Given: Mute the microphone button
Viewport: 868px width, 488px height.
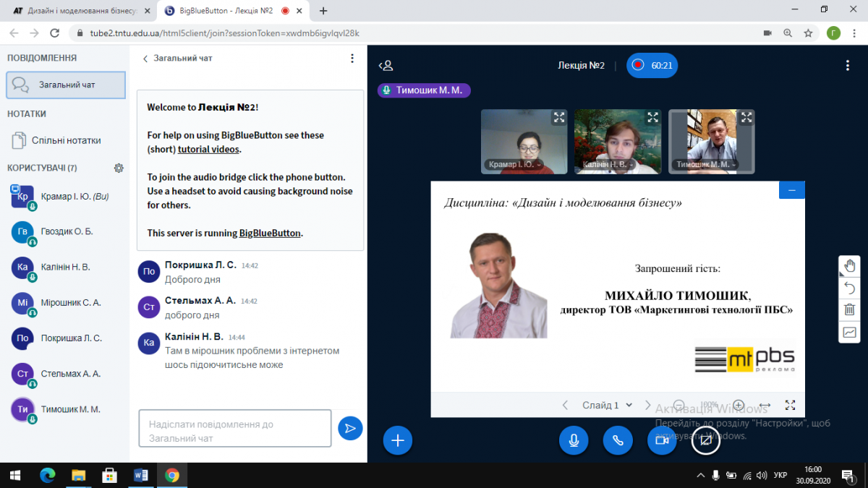Looking at the screenshot, I should click(x=574, y=440).
